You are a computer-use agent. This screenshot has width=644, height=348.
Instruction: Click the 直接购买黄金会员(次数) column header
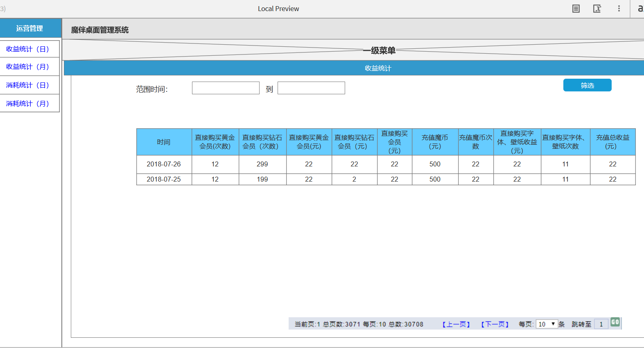click(215, 142)
